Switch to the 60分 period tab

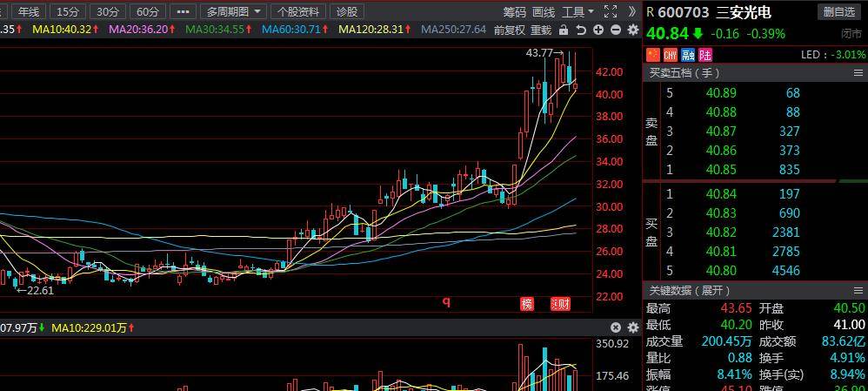click(x=148, y=11)
